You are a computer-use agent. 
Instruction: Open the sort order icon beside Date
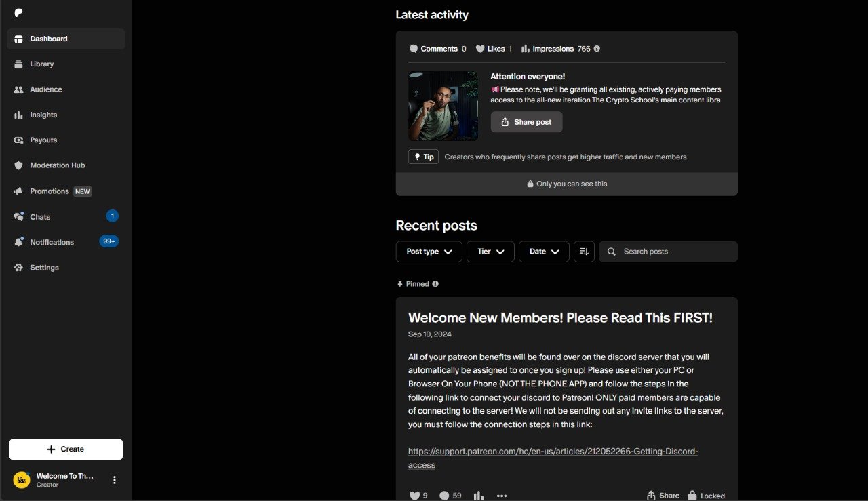(584, 252)
